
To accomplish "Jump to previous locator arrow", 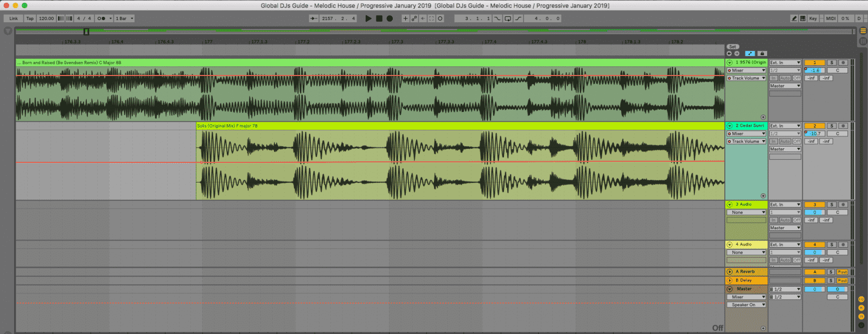I will [729, 53].
